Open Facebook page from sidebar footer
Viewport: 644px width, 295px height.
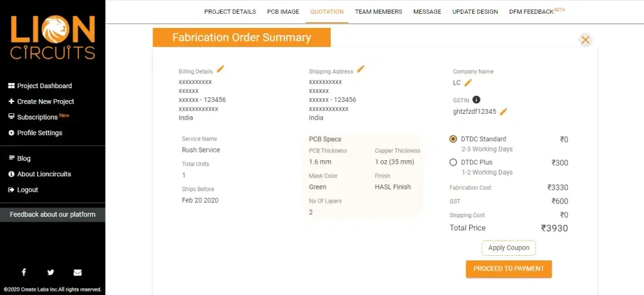24,272
